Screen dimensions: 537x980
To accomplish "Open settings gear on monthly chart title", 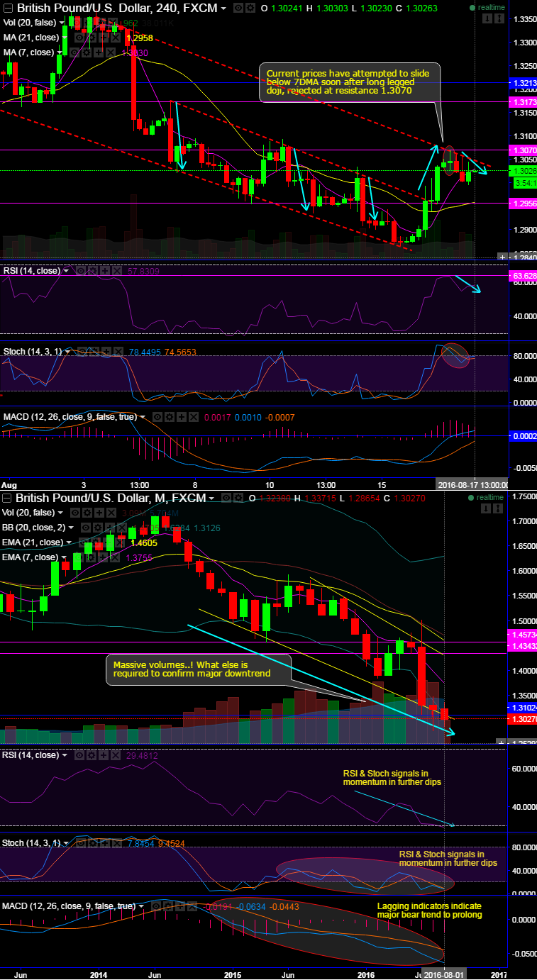I will [x=238, y=497].
